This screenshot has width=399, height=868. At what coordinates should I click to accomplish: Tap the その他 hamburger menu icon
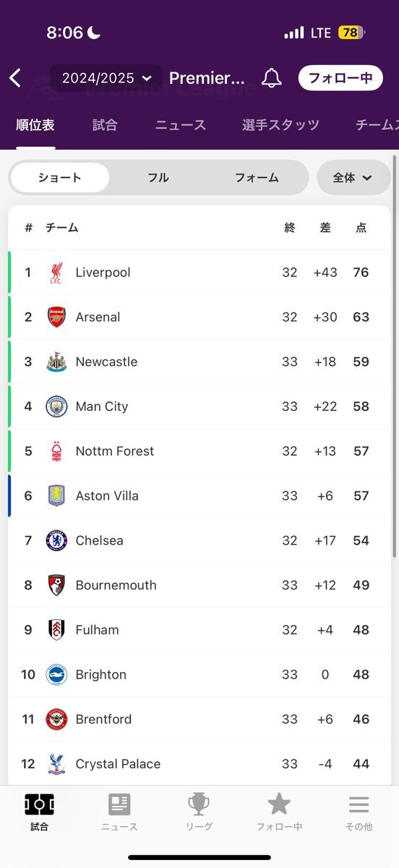359,804
